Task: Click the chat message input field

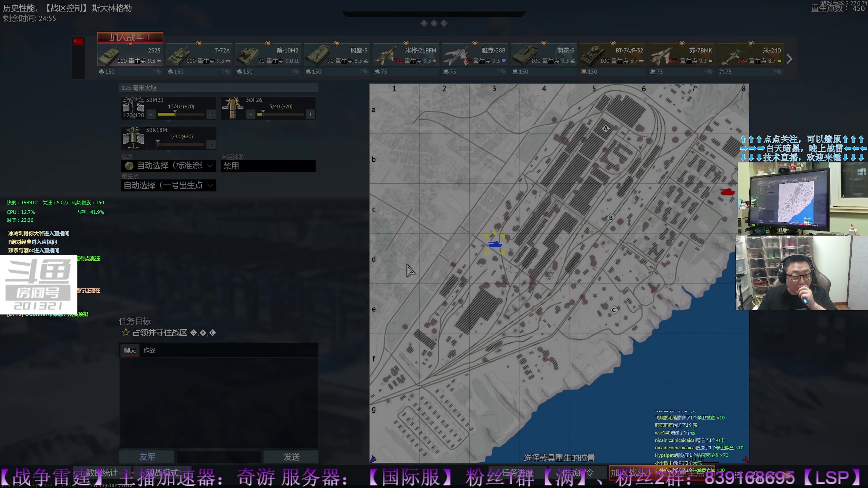Action: pos(219,457)
